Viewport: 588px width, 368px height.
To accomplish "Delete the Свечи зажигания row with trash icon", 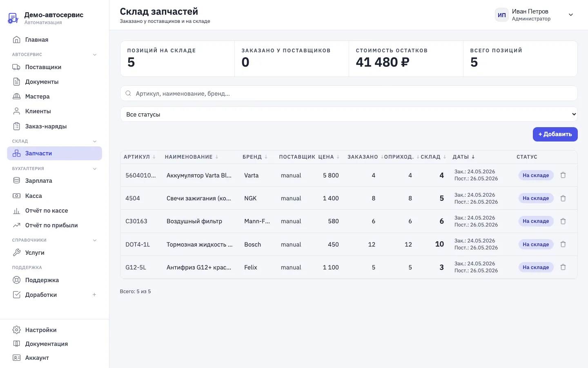I will 563,198.
